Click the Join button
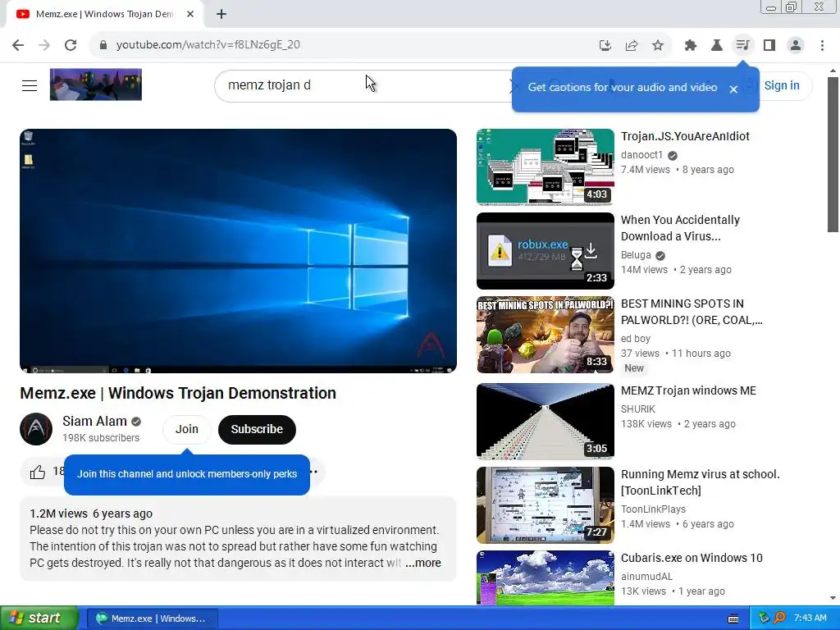840x630 pixels. (x=187, y=430)
